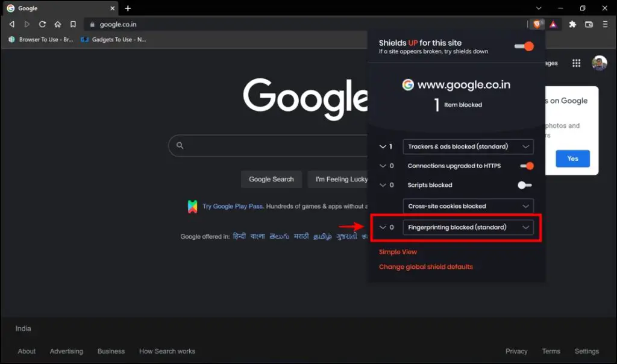Click the padlock site info icon

click(92, 24)
